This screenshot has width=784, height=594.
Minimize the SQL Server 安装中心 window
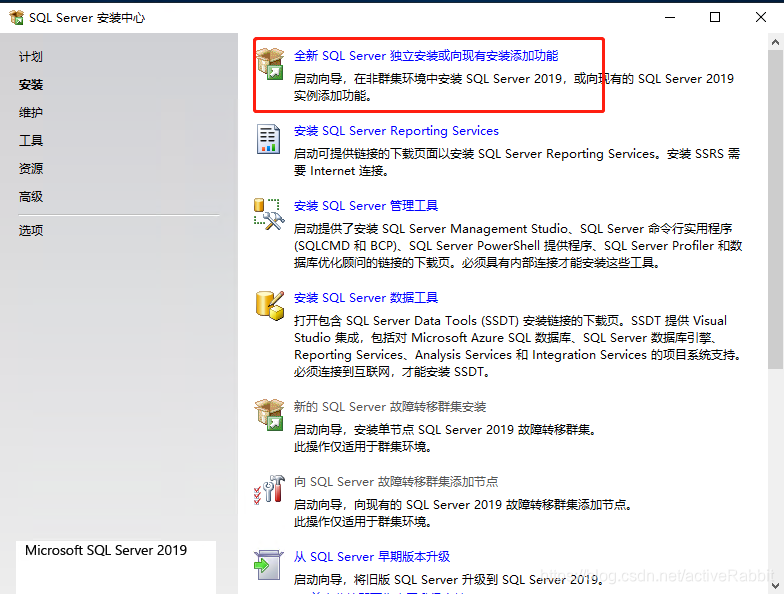click(670, 18)
